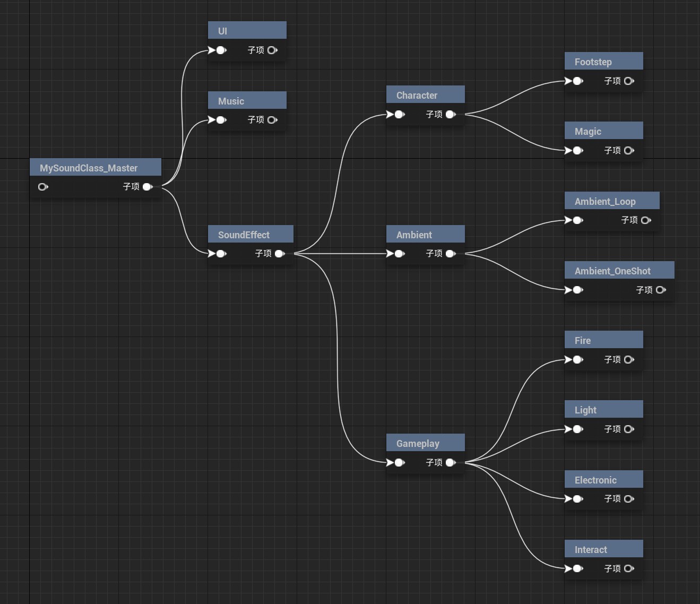Click the MySoundClass_Master input pin

coord(43,187)
